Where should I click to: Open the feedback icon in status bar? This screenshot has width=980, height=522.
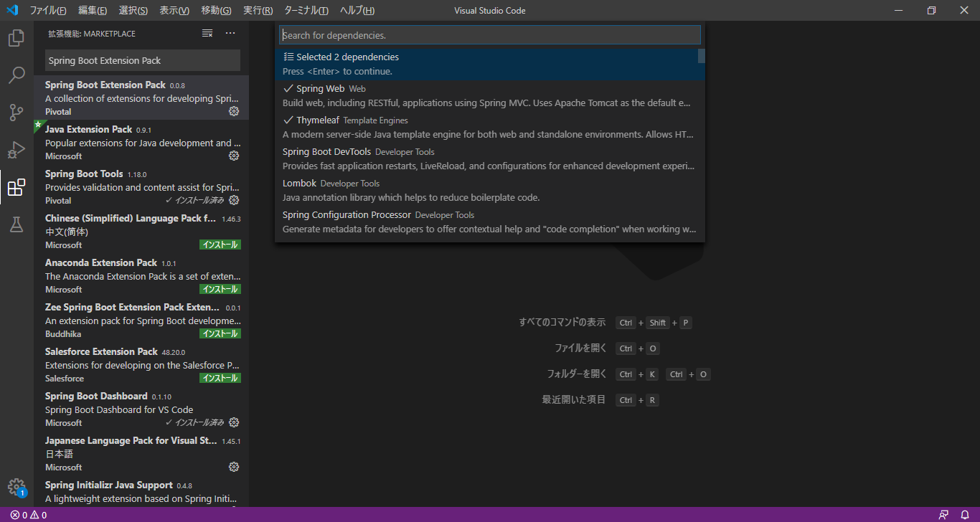point(943,515)
